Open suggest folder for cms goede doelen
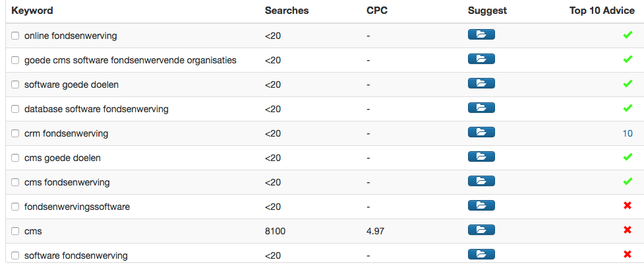The height and width of the screenshot is (272, 644). (x=481, y=157)
